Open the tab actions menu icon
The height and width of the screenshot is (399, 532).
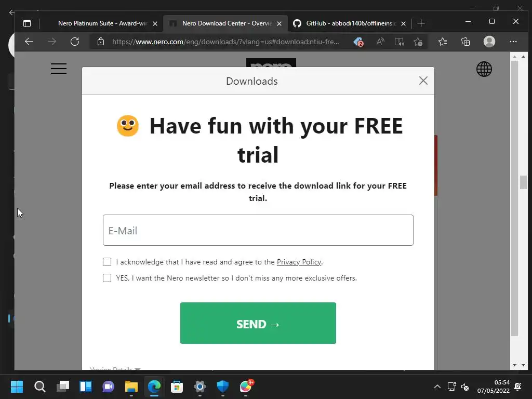click(27, 23)
